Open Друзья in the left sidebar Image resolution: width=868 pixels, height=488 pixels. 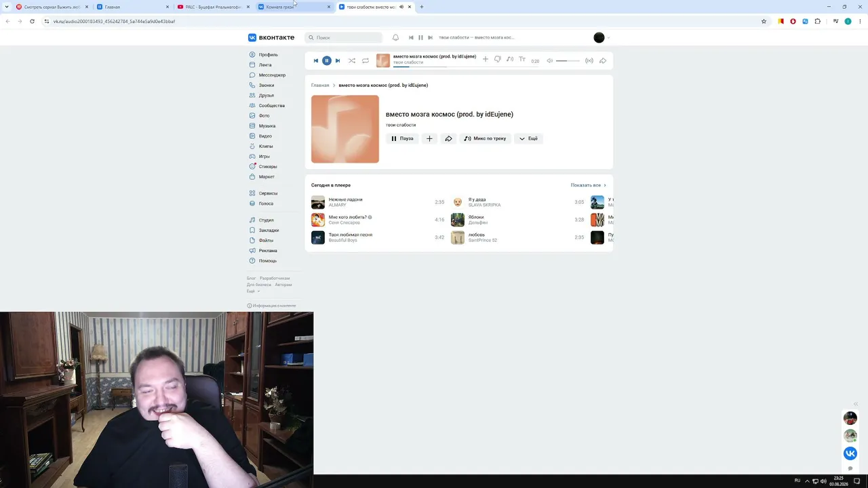click(267, 96)
